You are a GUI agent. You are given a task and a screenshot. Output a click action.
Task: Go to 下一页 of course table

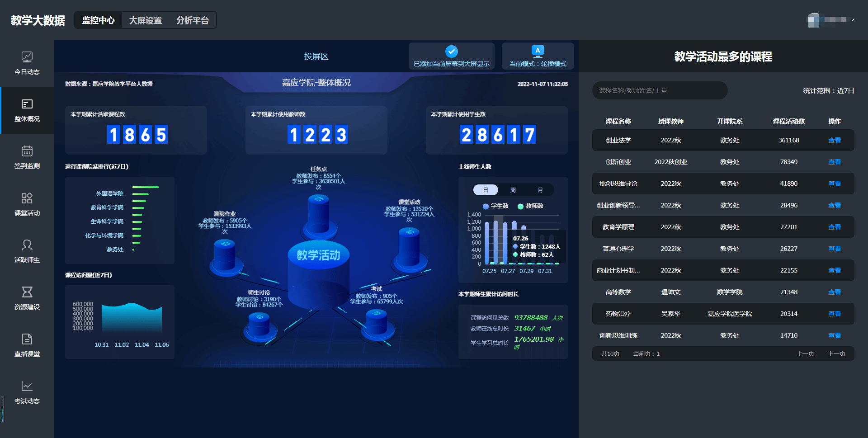click(x=836, y=353)
